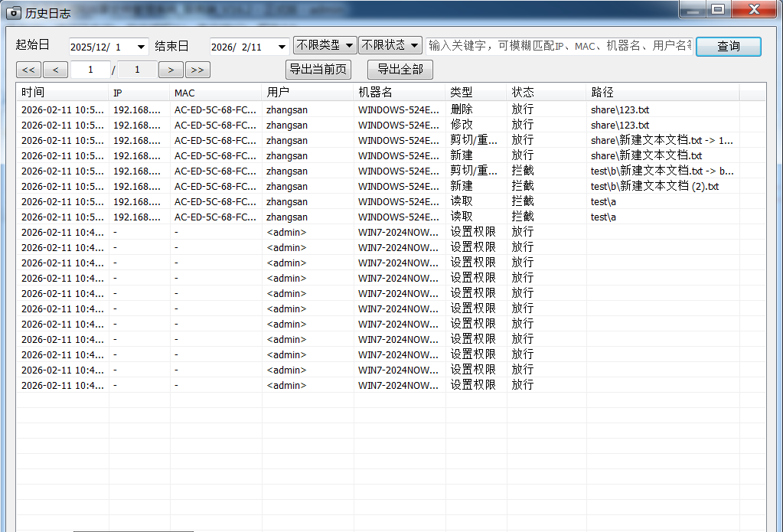
Task: Click the current page number field
Action: click(90, 70)
